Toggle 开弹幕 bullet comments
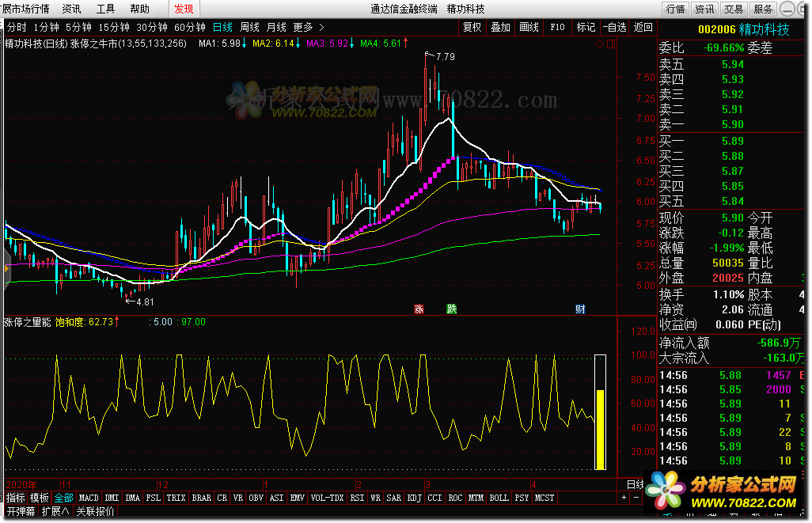 (21, 512)
